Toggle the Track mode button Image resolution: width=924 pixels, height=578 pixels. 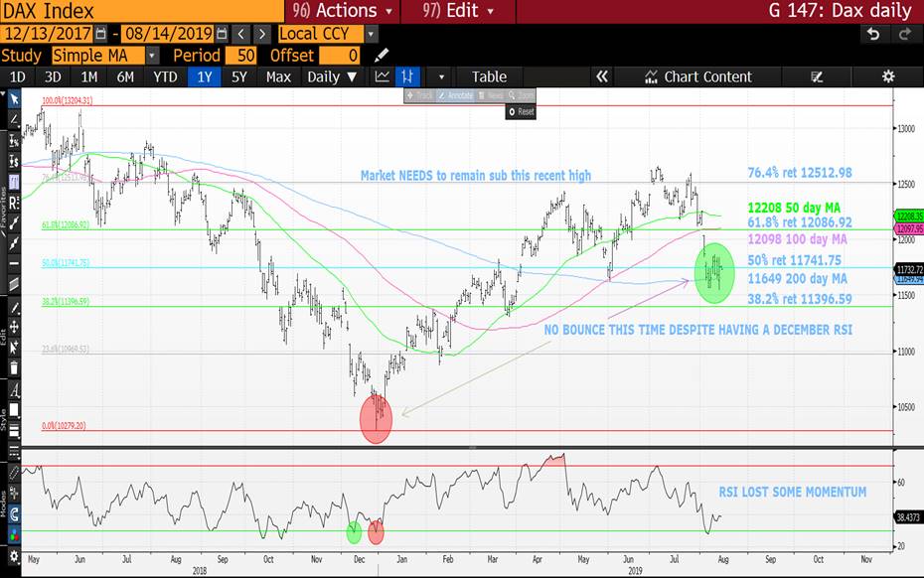pos(419,95)
